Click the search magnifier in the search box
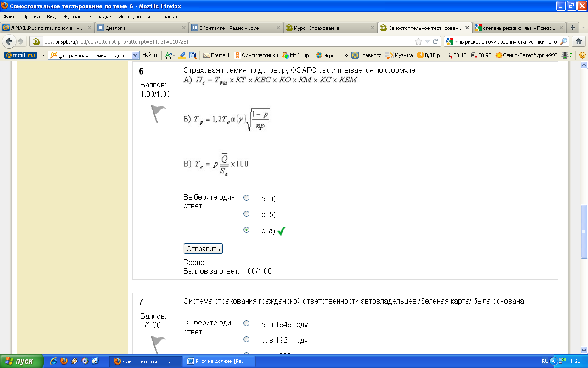588x368 pixels. tap(564, 41)
